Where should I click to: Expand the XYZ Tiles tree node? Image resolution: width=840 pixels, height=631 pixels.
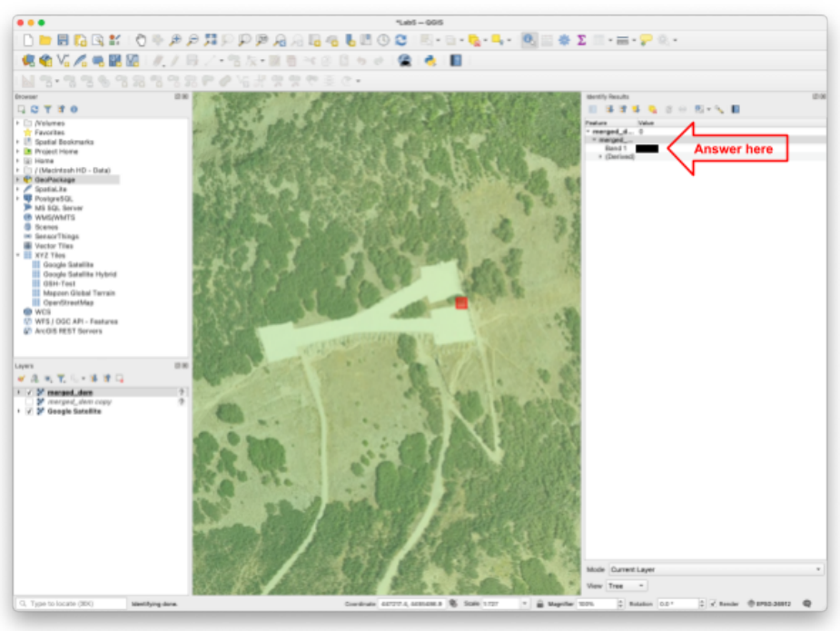[x=18, y=255]
